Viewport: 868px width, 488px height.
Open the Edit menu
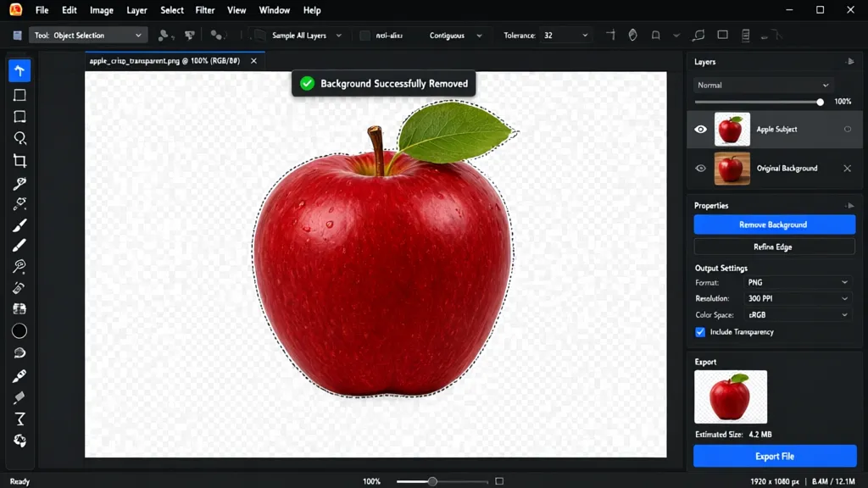click(x=70, y=10)
